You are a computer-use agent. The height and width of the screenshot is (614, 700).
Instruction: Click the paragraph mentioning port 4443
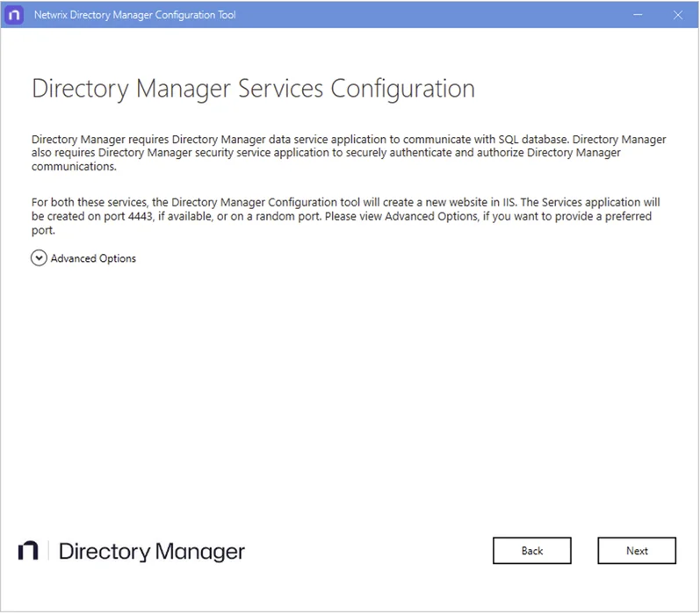(x=345, y=216)
